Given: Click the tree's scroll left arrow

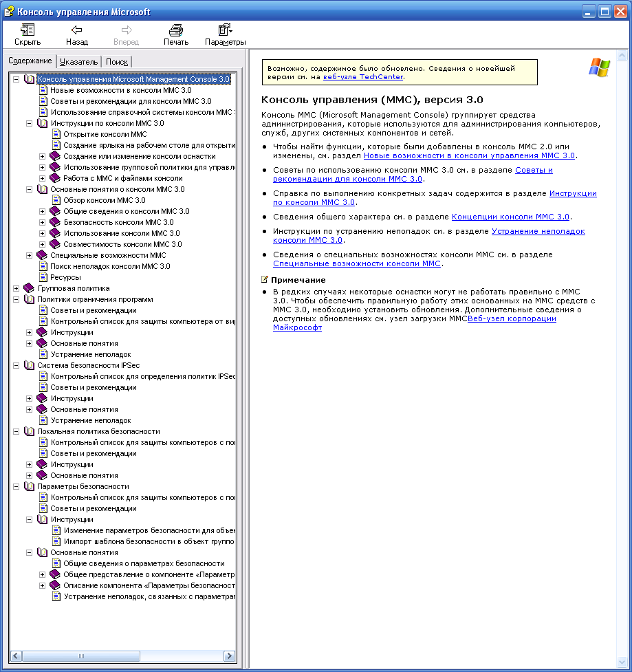Looking at the screenshot, I should click(16, 655).
